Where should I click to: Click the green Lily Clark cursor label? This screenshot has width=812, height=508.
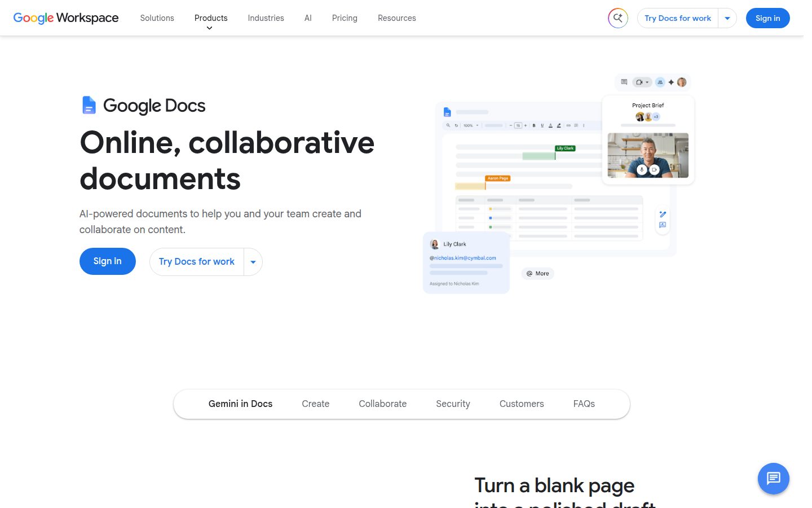point(565,148)
